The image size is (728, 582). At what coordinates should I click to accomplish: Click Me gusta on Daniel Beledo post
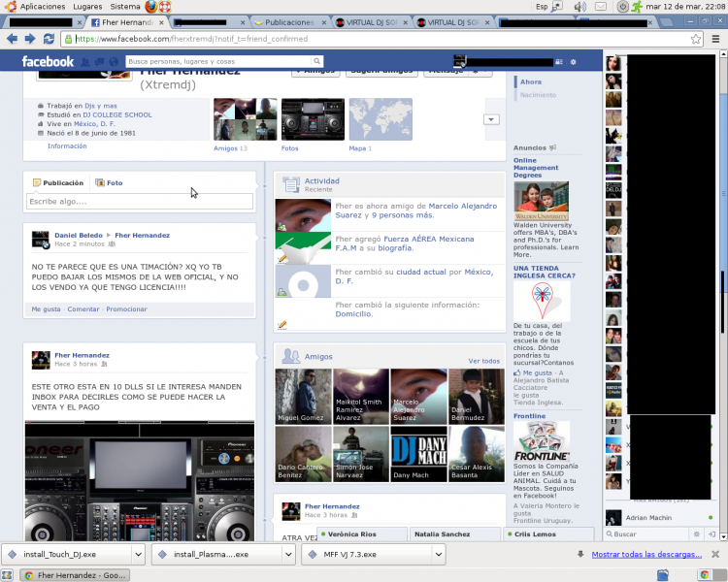(46, 309)
